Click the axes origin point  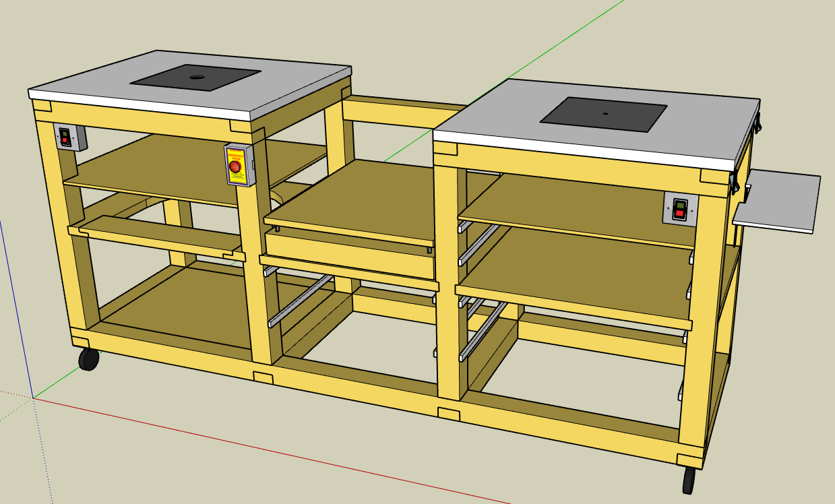point(33,398)
